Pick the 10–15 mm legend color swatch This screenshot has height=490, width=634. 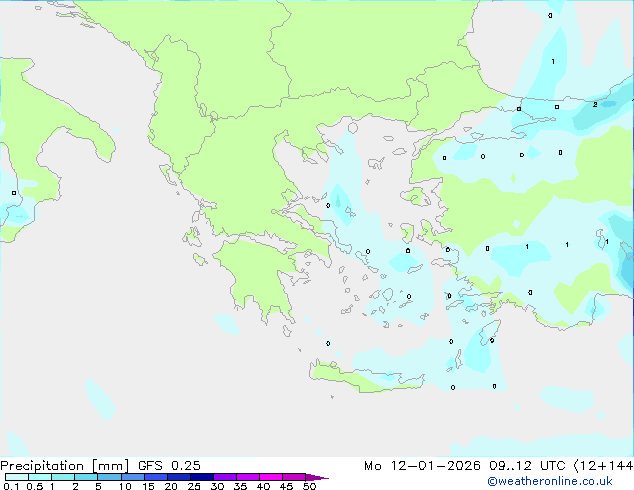[x=132, y=477]
